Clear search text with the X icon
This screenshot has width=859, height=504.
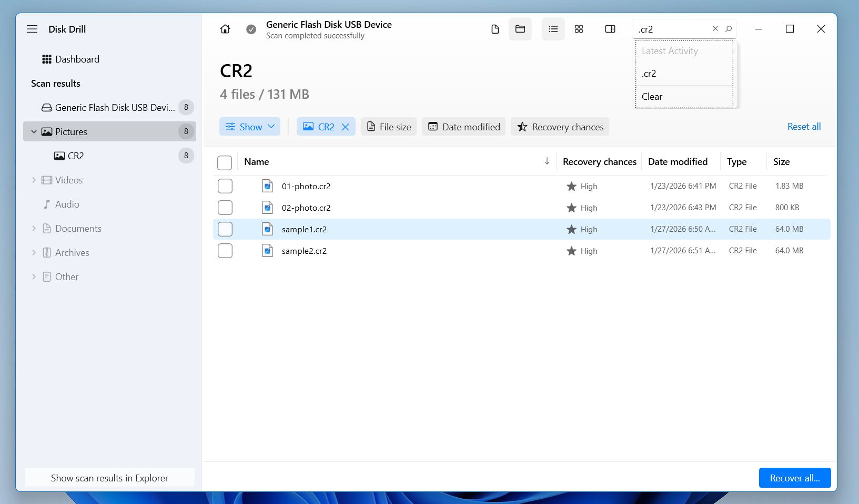coord(715,29)
